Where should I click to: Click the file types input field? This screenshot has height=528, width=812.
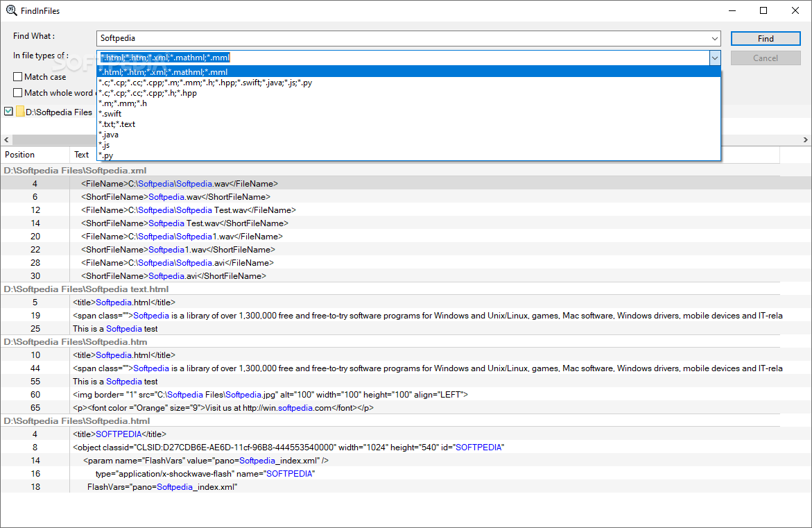click(x=403, y=58)
